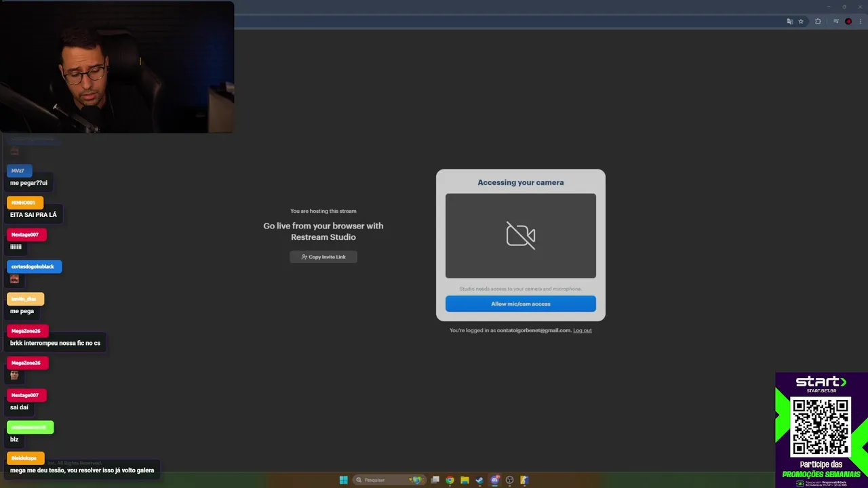This screenshot has height=488, width=868.
Task: Click the Log out link
Action: click(x=583, y=330)
